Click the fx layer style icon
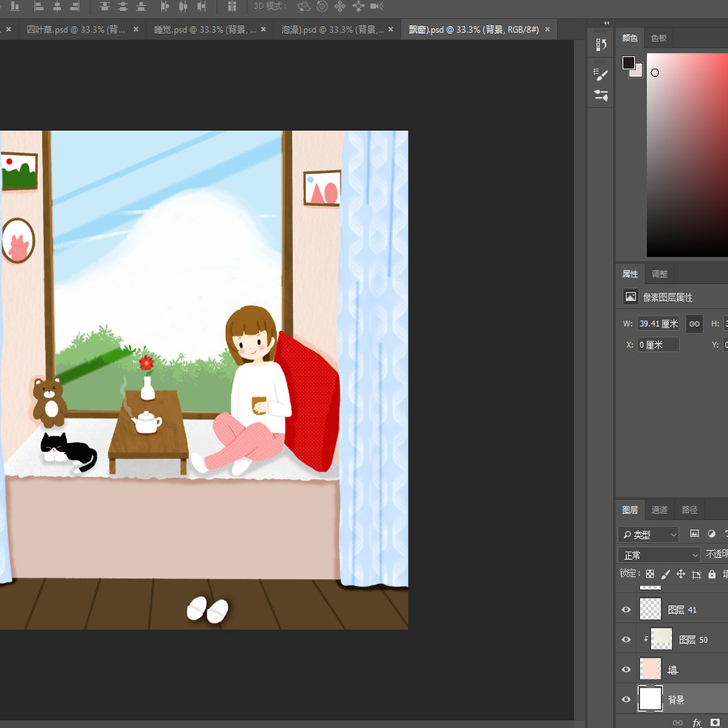 (x=696, y=722)
